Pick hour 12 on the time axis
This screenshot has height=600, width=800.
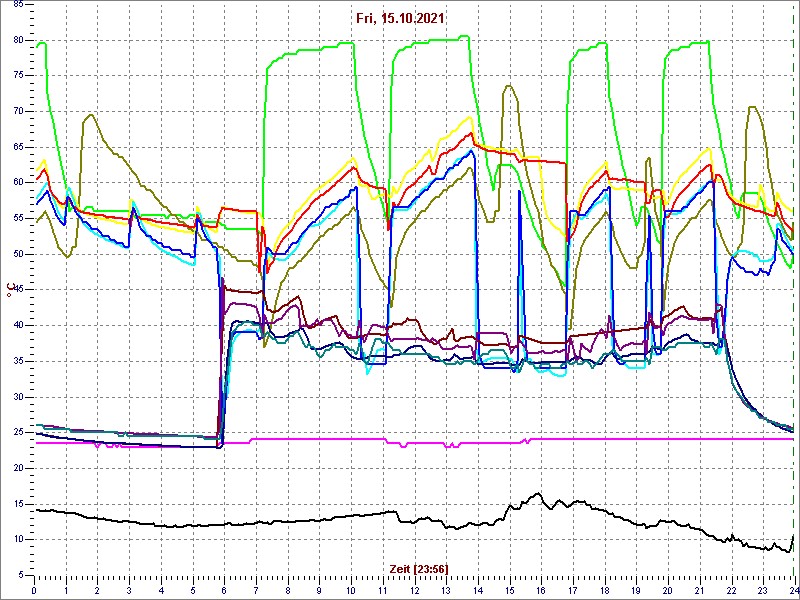[414, 590]
